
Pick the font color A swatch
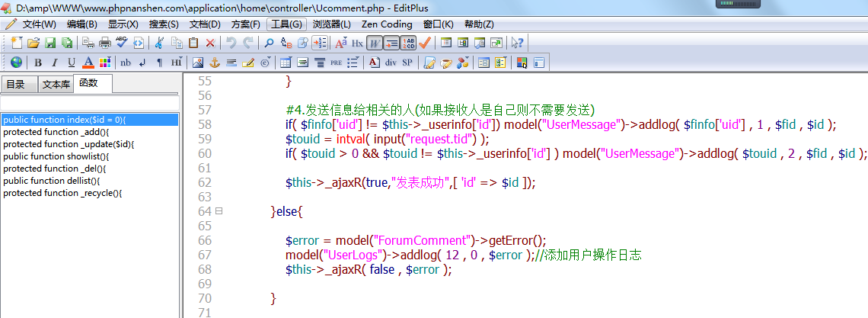click(x=88, y=62)
